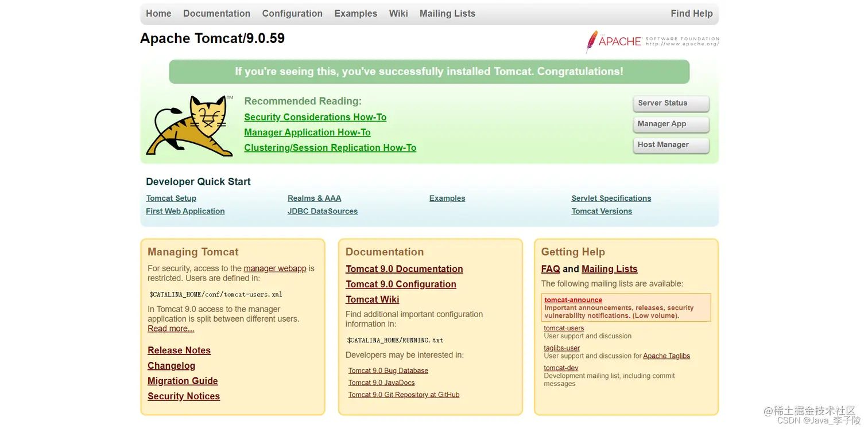
Task: Open Realms & AAA link
Action: [x=314, y=198]
